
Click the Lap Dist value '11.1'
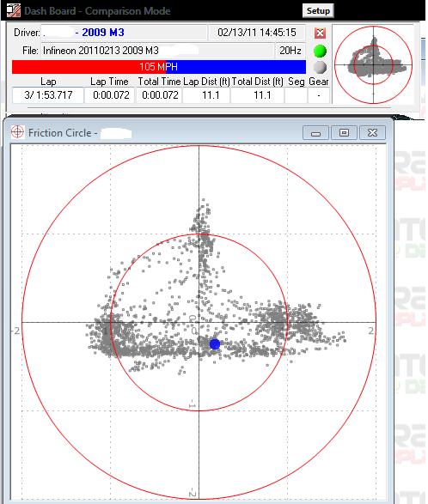click(x=206, y=95)
